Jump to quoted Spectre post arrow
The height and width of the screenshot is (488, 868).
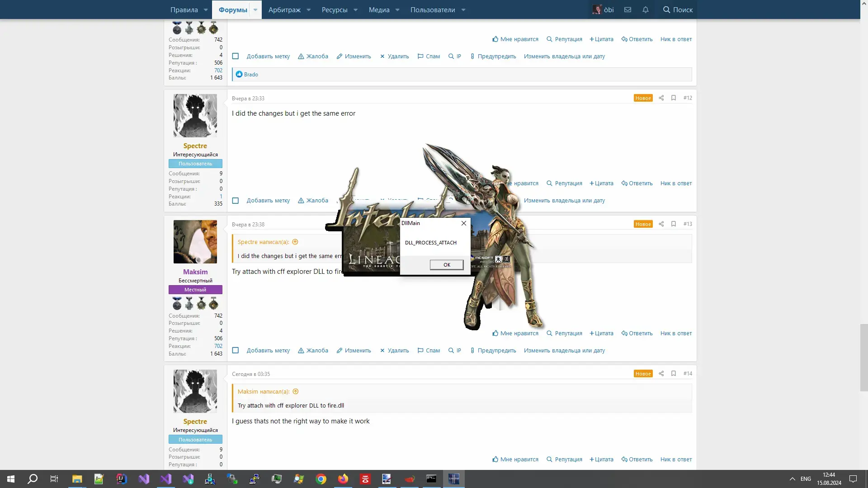point(295,242)
